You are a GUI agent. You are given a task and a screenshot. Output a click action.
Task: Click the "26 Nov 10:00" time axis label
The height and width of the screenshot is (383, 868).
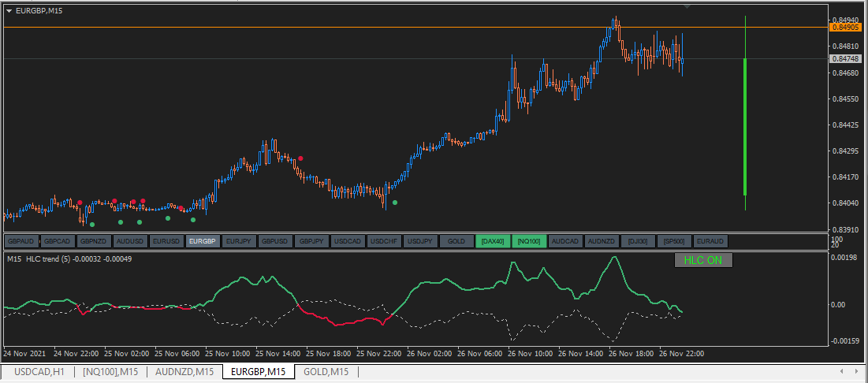[x=531, y=353]
